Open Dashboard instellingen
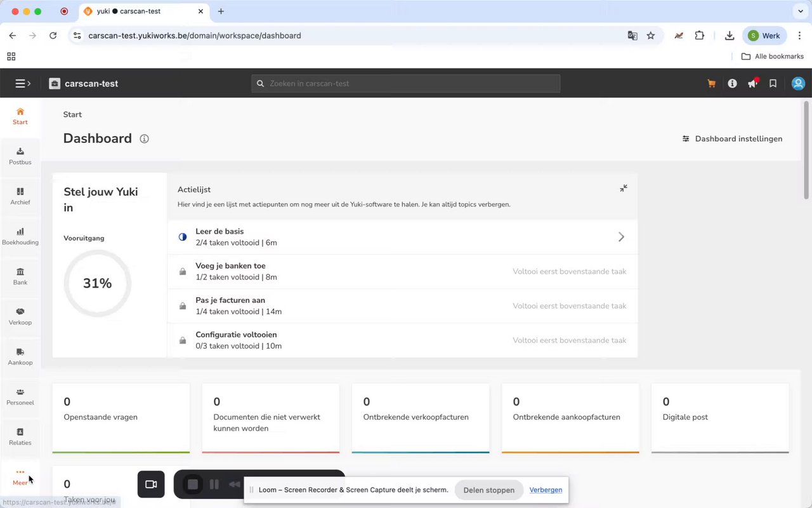Viewport: 812px width, 508px height. [732, 138]
